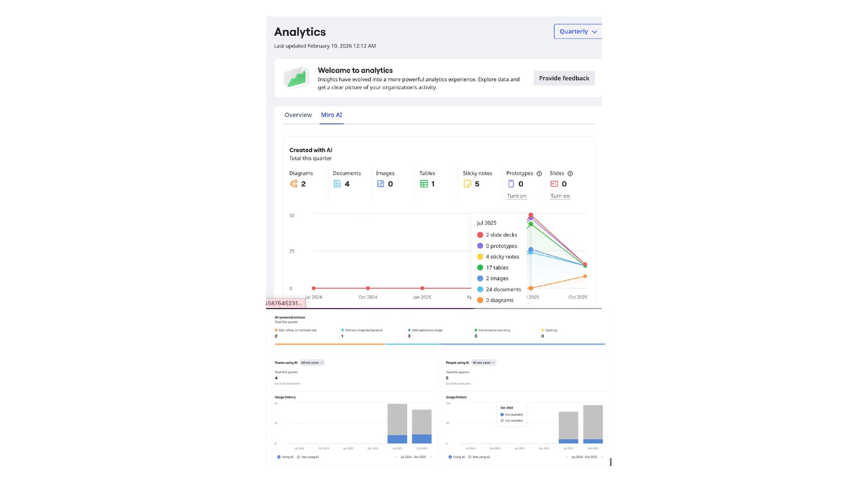Click the Prototypes info icon
The height and width of the screenshot is (488, 868).
tap(539, 174)
